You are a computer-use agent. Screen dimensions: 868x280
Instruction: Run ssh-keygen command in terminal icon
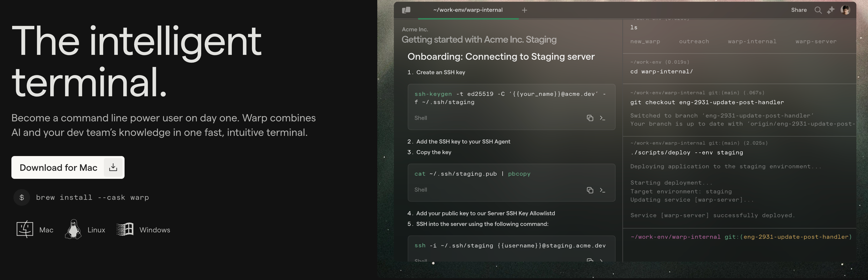(603, 118)
